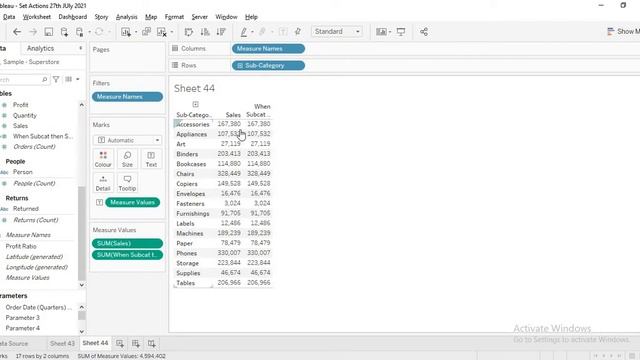Click the Data pane fields scrollbar

[x=82, y=233]
